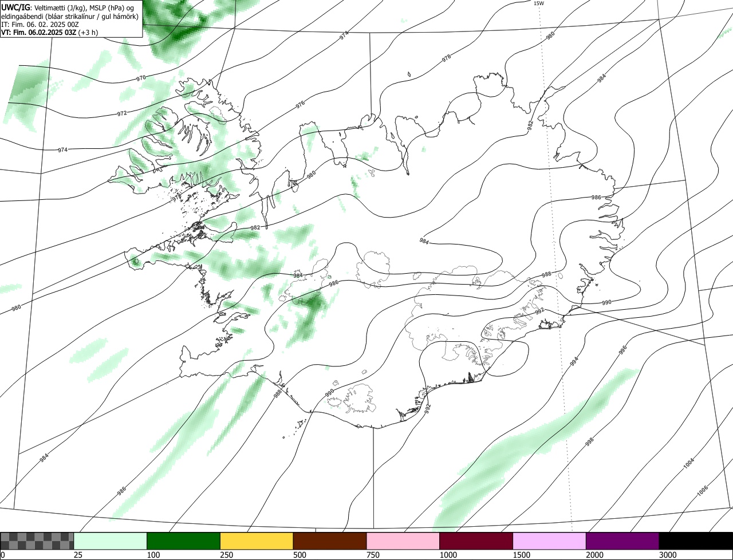Click the '15W' longitude label
The width and height of the screenshot is (733, 560).
pos(539,3)
